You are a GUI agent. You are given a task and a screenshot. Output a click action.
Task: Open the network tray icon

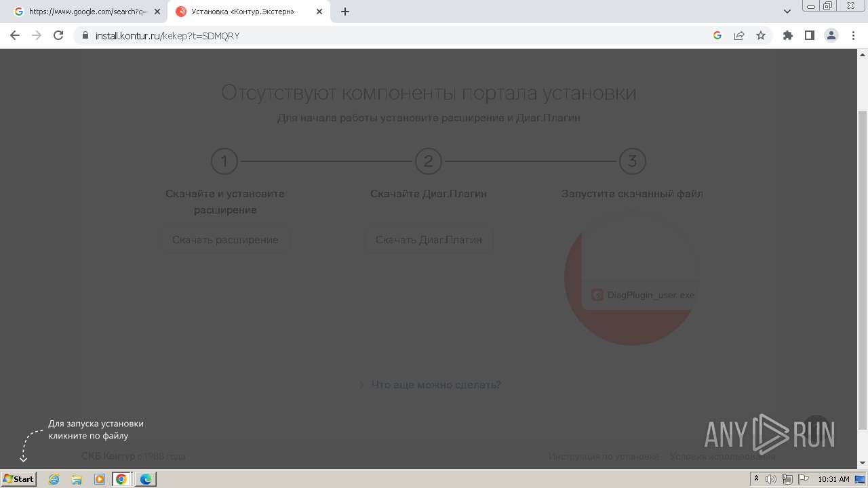tap(787, 479)
